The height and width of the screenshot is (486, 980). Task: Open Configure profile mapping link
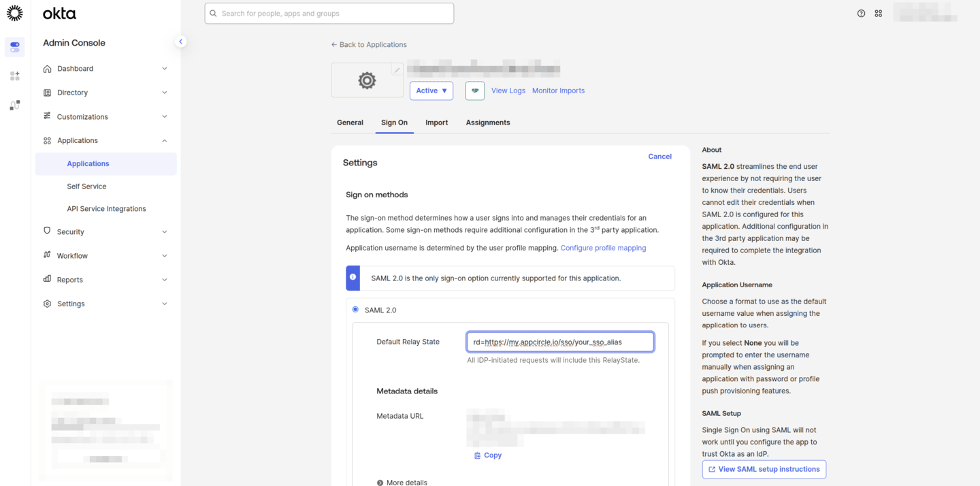pos(603,248)
